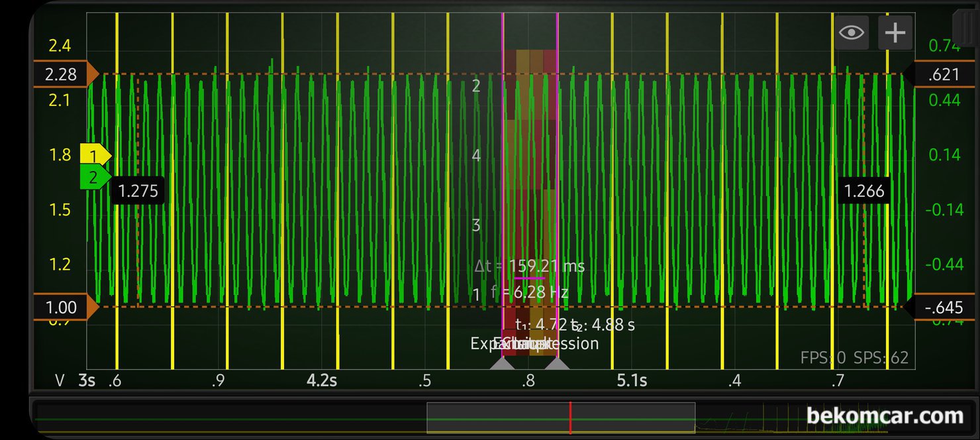Tap the V unit label on axis
This screenshot has height=440, width=980.
point(60,381)
